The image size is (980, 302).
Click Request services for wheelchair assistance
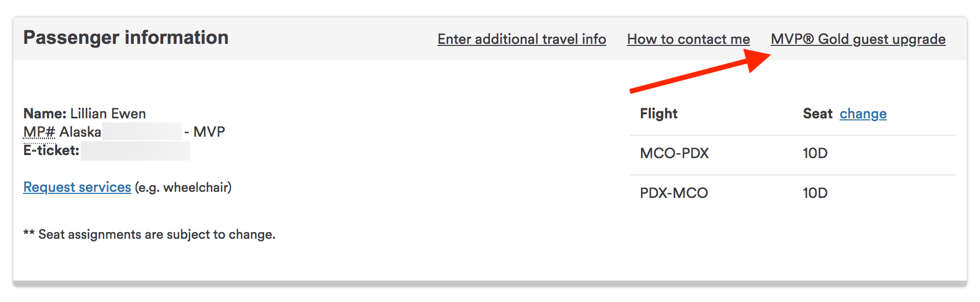click(x=77, y=187)
